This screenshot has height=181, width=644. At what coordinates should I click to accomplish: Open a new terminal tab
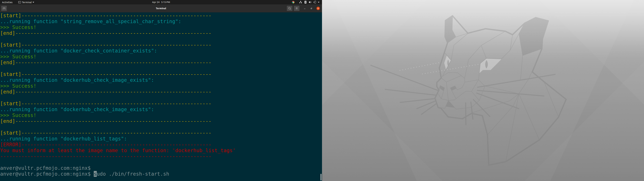pyautogui.click(x=4, y=8)
